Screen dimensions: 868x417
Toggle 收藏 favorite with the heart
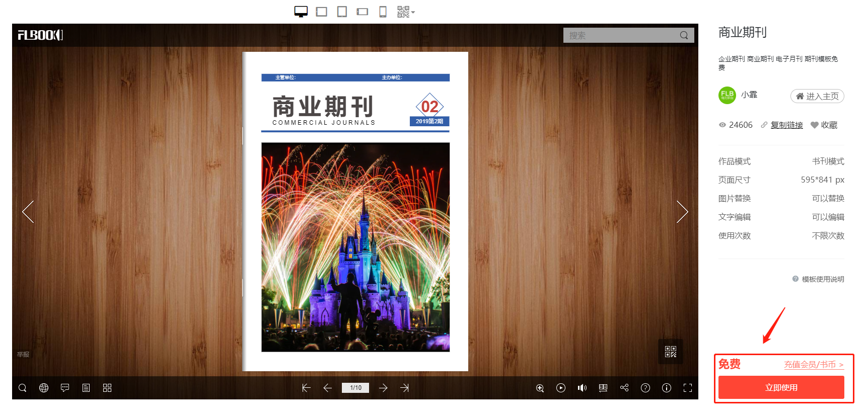(x=824, y=125)
